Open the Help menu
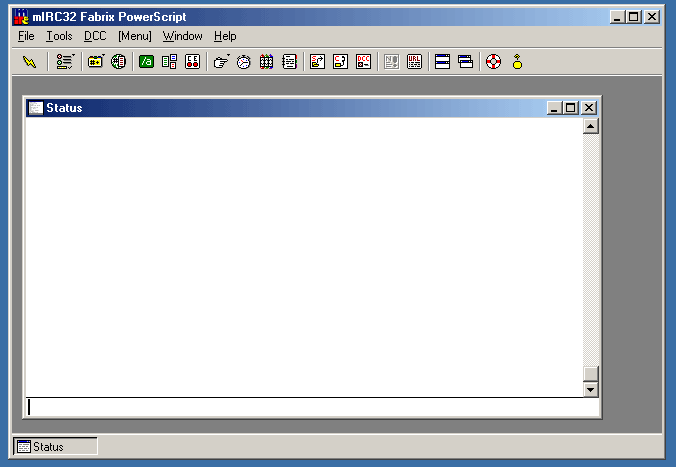676x467 pixels. [225, 36]
